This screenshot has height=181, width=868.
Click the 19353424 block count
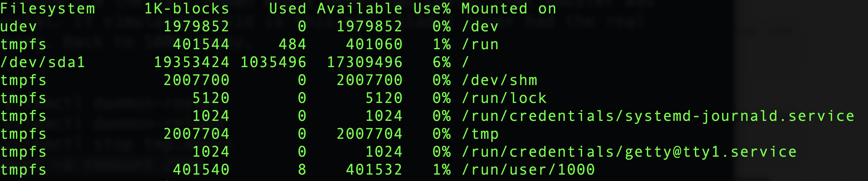[x=191, y=63]
